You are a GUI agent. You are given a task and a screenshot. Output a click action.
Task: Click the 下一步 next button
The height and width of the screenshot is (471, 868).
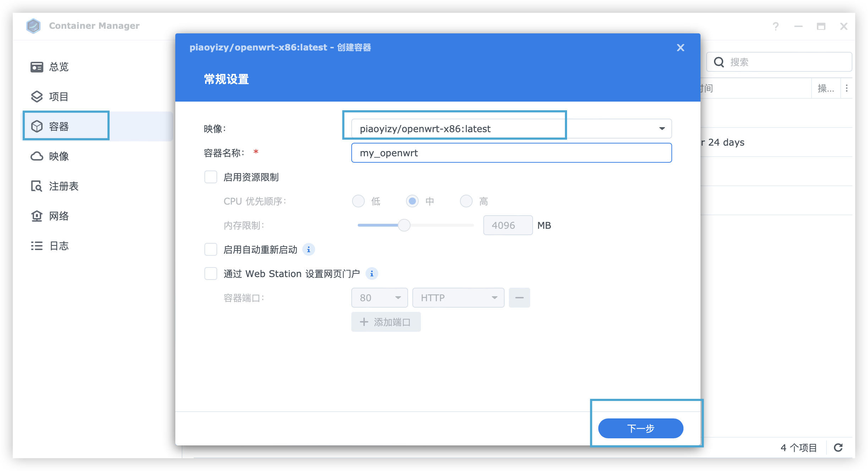pyautogui.click(x=640, y=428)
